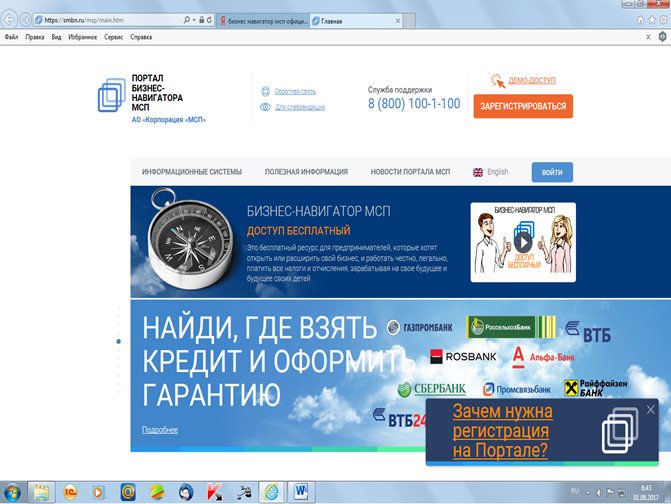This screenshot has height=504, width=671.
Task: Click the volume icon in system tray
Action: [599, 493]
